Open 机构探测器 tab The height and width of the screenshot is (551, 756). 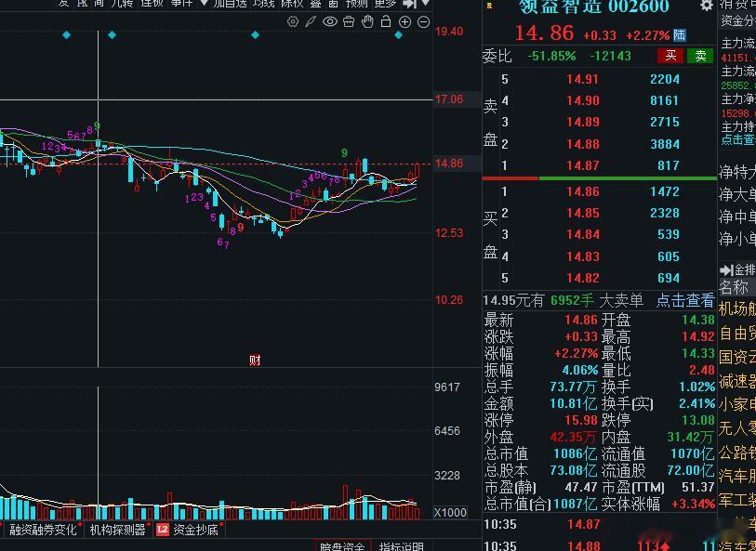(118, 530)
